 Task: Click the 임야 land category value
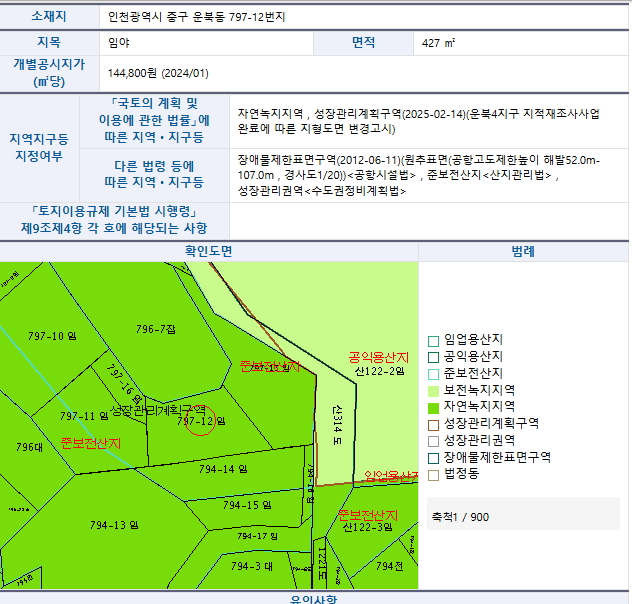coord(119,43)
